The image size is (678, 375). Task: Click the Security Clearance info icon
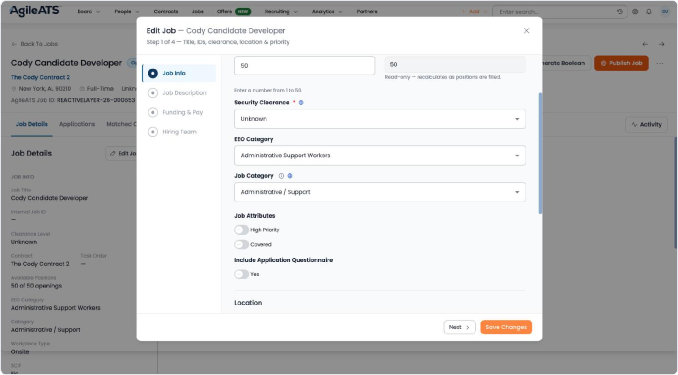click(x=301, y=103)
